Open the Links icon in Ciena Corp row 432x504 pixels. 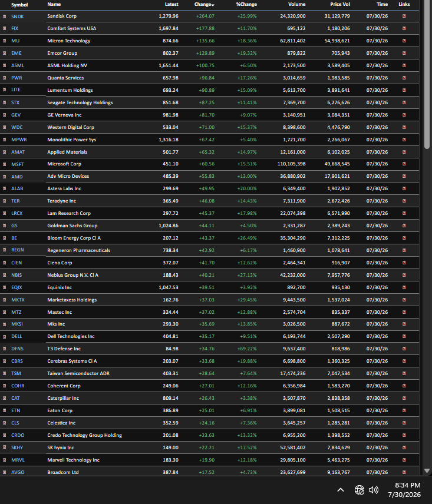[404, 263]
